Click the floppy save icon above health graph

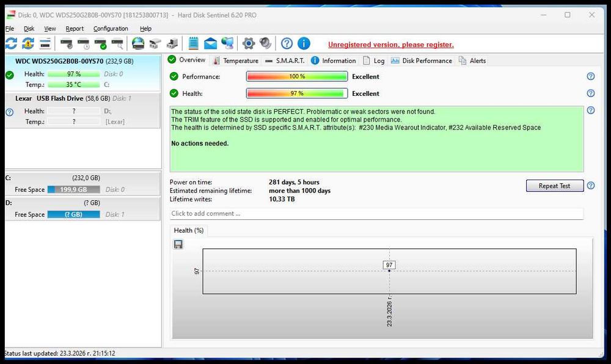click(x=178, y=244)
